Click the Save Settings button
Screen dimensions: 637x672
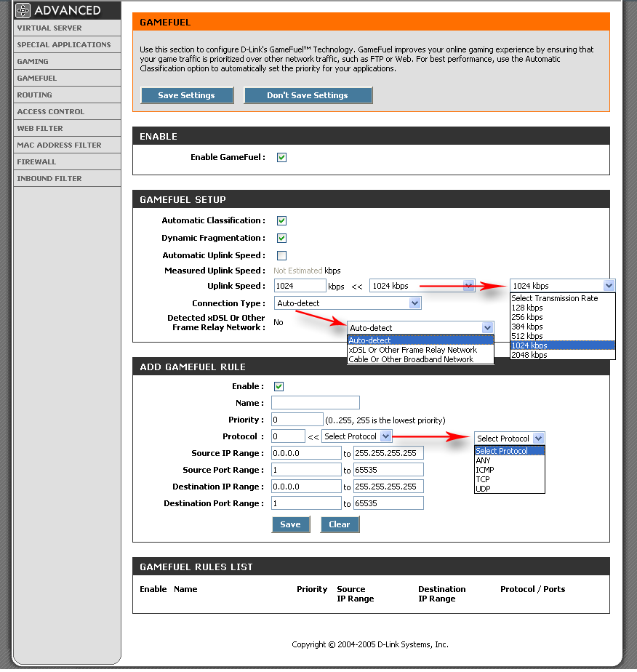coord(187,95)
